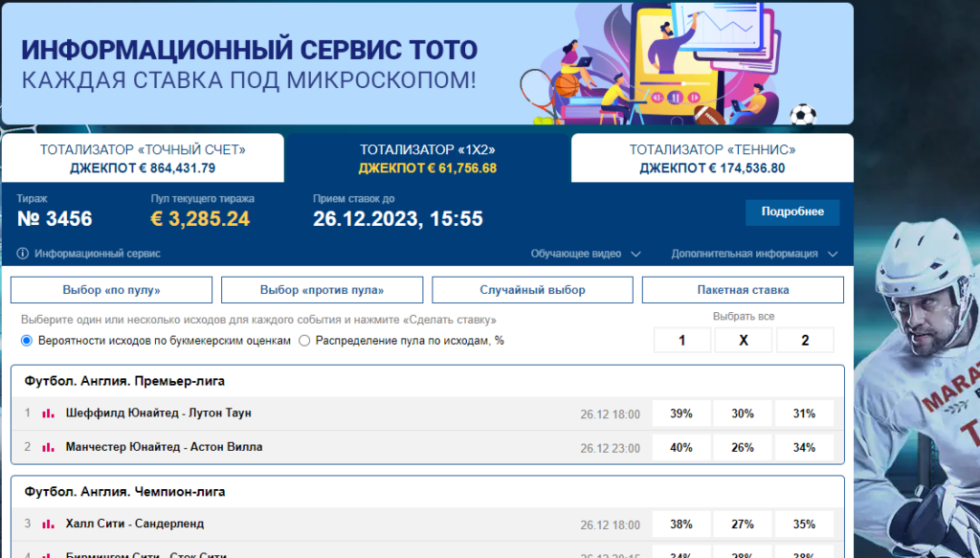Click match name Халл Сити - Сандерленд
The image size is (980, 558).
(x=134, y=524)
